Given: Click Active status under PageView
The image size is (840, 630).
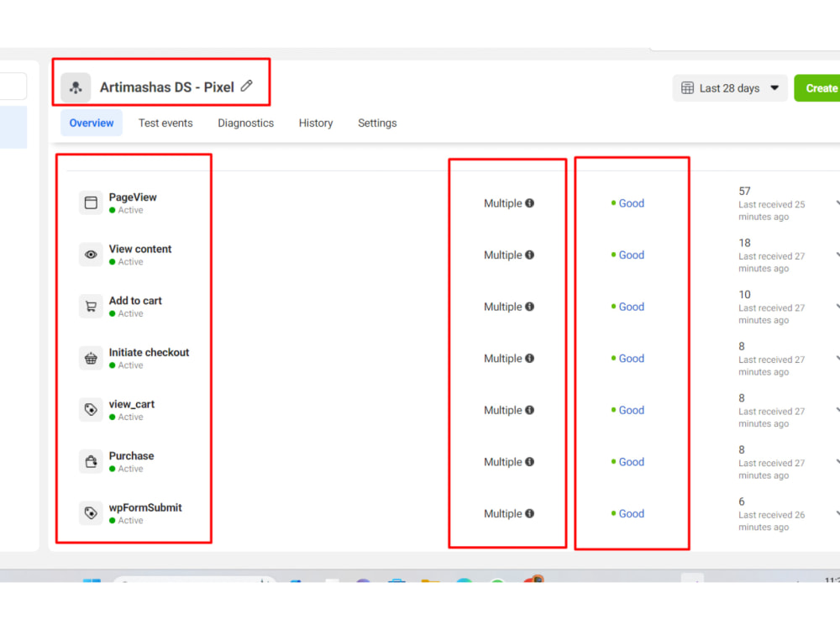Looking at the screenshot, I should pos(131,210).
